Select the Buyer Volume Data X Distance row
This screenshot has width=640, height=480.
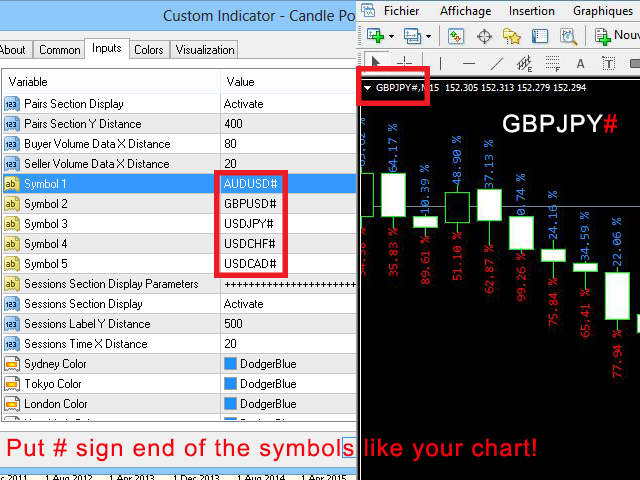click(x=180, y=144)
